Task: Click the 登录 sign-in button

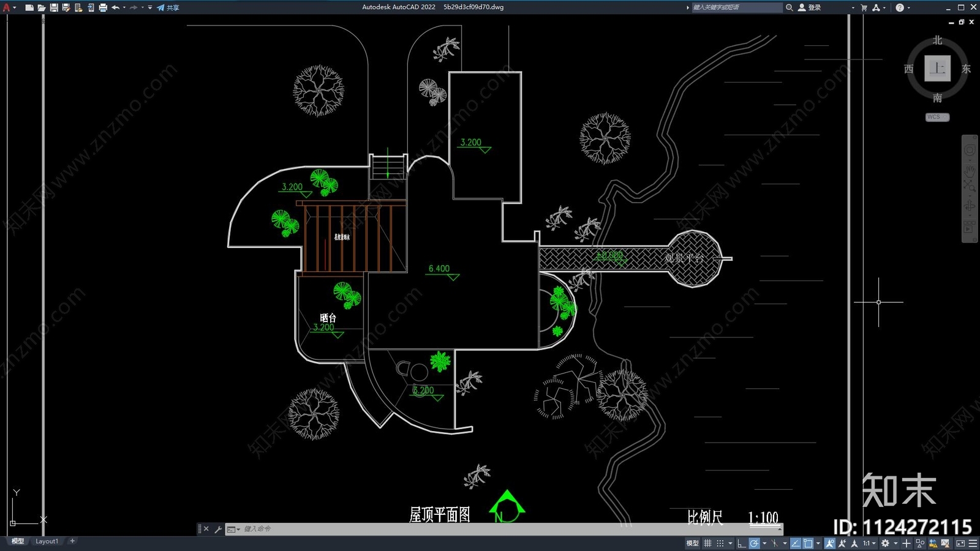Action: coord(810,7)
